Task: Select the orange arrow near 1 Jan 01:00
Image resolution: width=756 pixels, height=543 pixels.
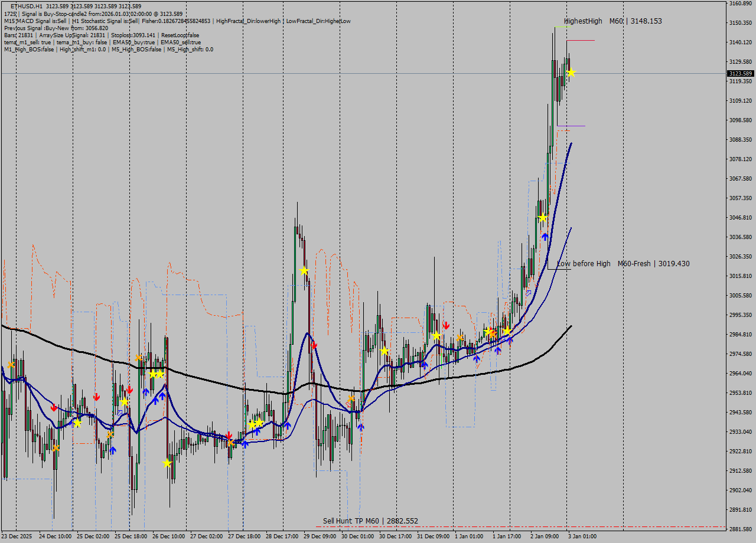Action: point(460,338)
